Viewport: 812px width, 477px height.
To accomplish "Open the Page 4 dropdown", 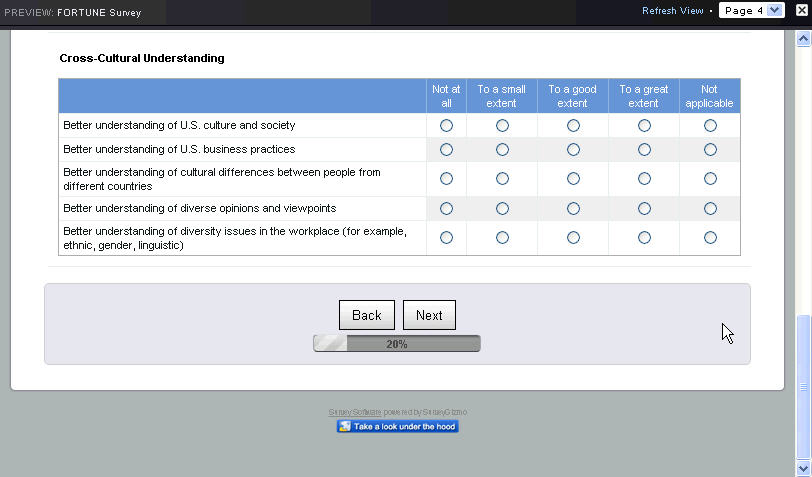I will pos(750,11).
